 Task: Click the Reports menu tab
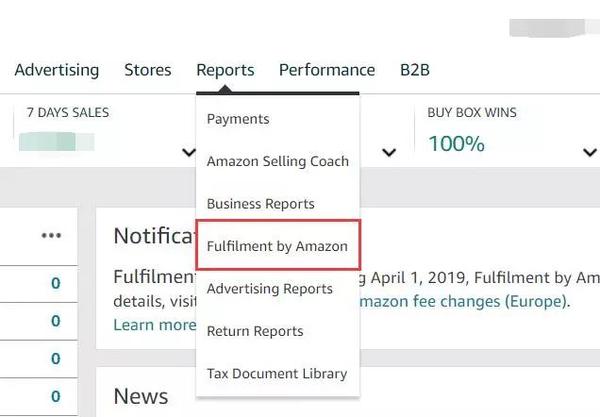(x=225, y=70)
